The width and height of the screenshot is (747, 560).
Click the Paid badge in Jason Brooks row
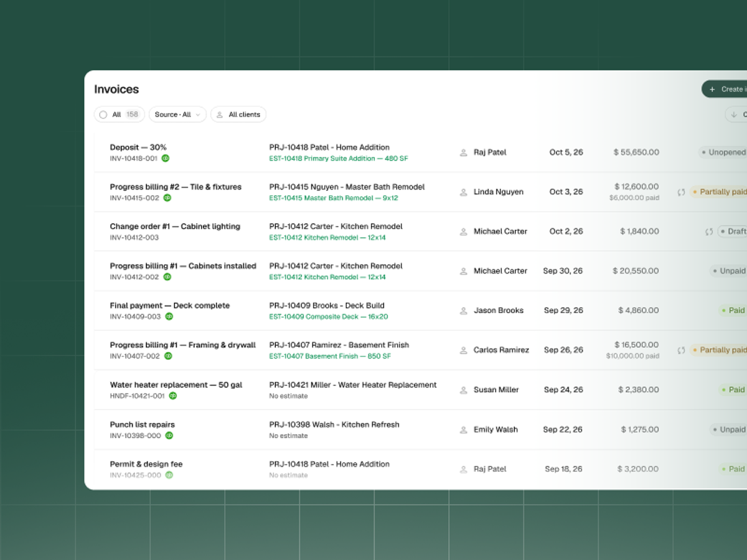(x=733, y=310)
